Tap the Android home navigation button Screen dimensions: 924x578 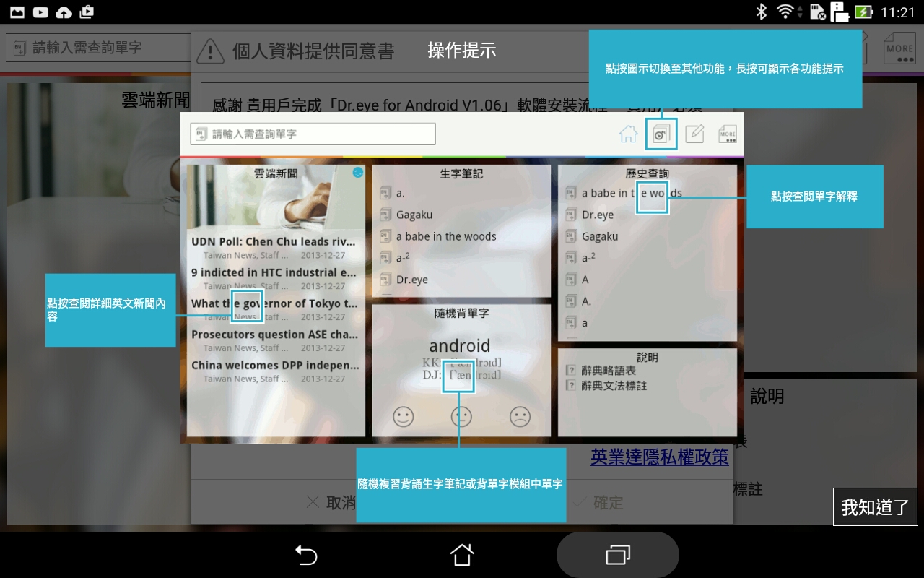pos(462,555)
